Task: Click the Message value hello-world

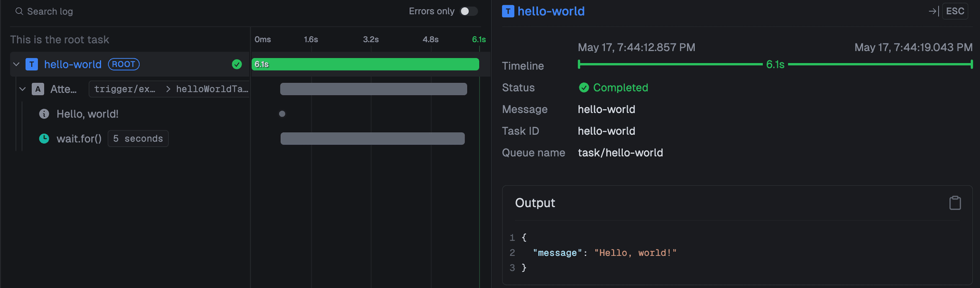Action: [x=606, y=109]
